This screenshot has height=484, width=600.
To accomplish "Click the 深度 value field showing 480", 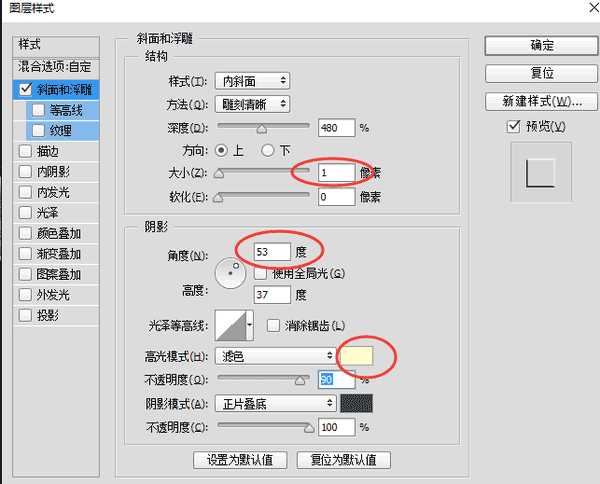I will pyautogui.click(x=337, y=127).
